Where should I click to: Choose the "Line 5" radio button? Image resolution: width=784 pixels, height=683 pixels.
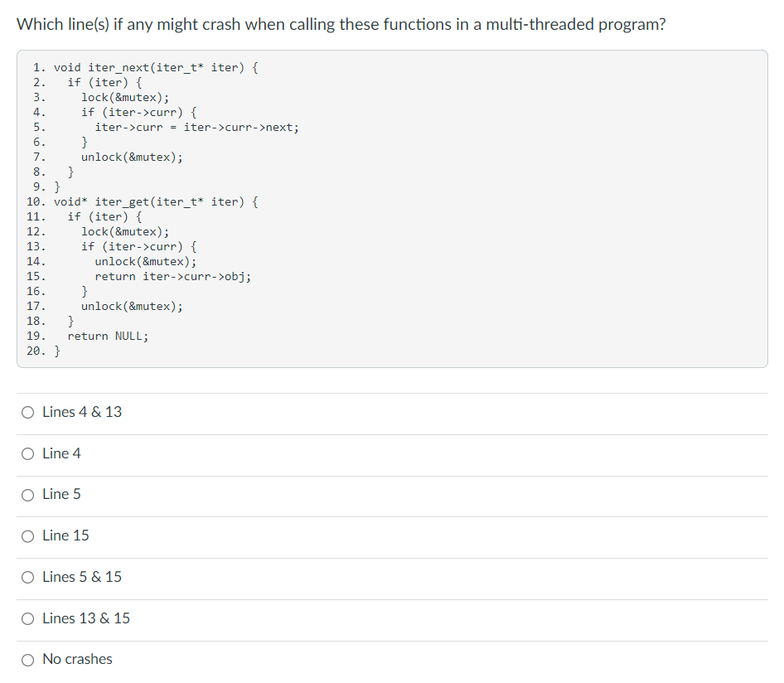[x=27, y=495]
